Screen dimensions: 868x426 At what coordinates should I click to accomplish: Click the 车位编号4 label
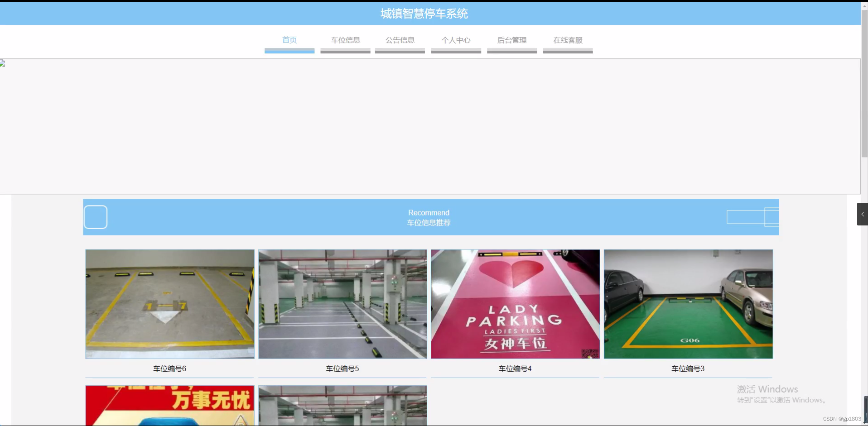(x=515, y=369)
